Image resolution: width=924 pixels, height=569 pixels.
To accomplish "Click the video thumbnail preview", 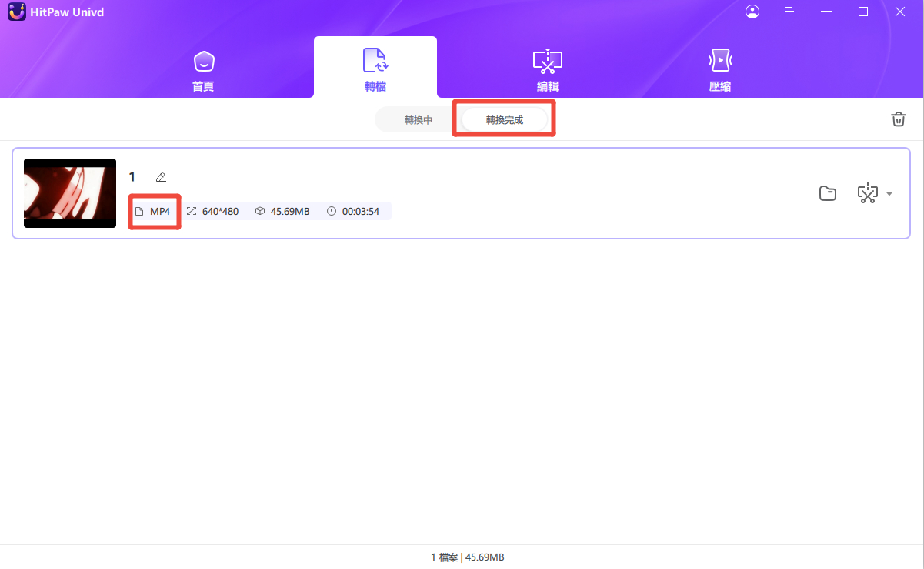I will pyautogui.click(x=70, y=193).
